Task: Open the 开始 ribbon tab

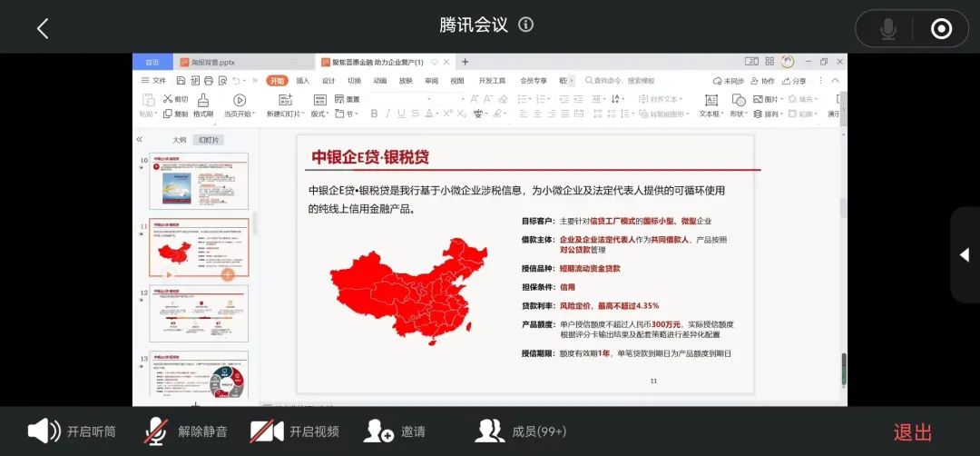Action: [x=277, y=81]
